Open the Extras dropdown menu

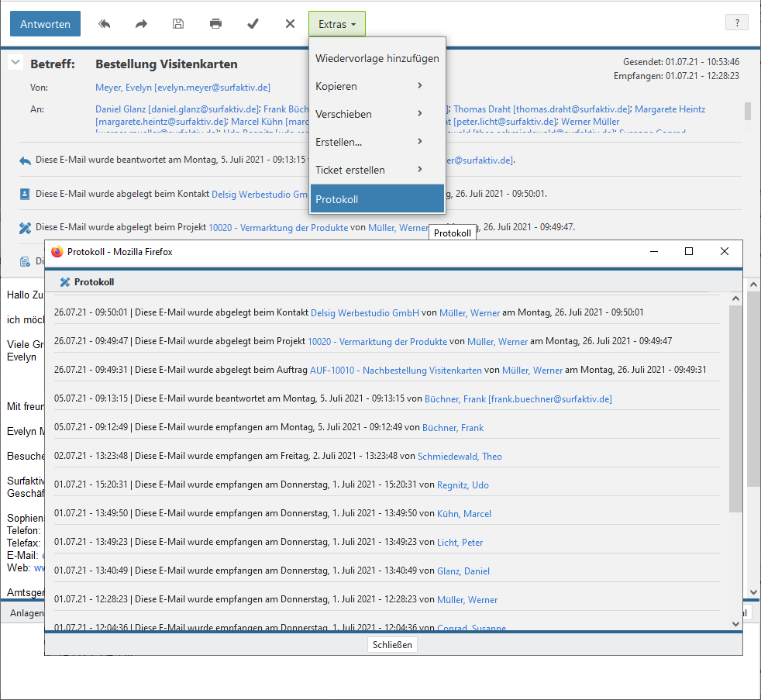click(336, 24)
